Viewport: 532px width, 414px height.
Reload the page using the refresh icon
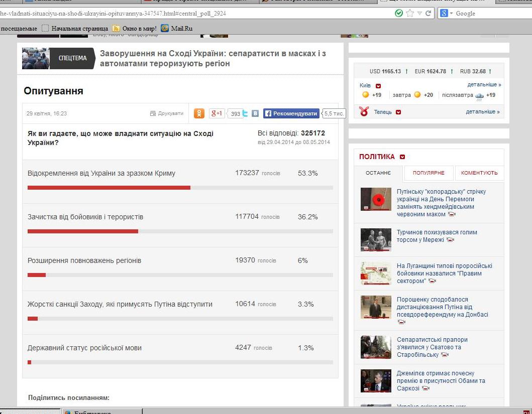pyautogui.click(x=429, y=14)
